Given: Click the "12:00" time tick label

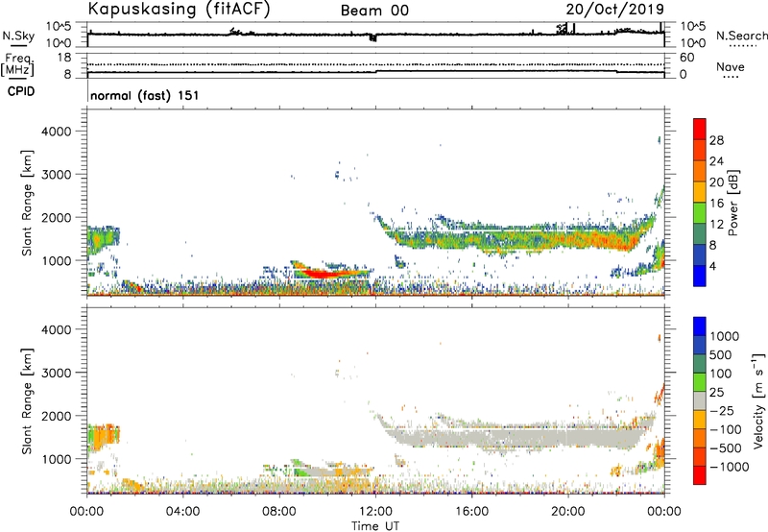Looking at the screenshot, I should point(375,512).
